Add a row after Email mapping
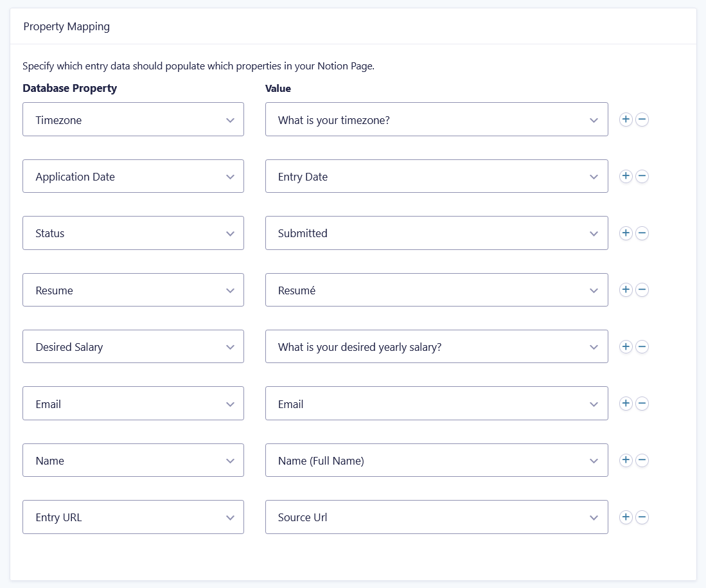 (x=626, y=404)
